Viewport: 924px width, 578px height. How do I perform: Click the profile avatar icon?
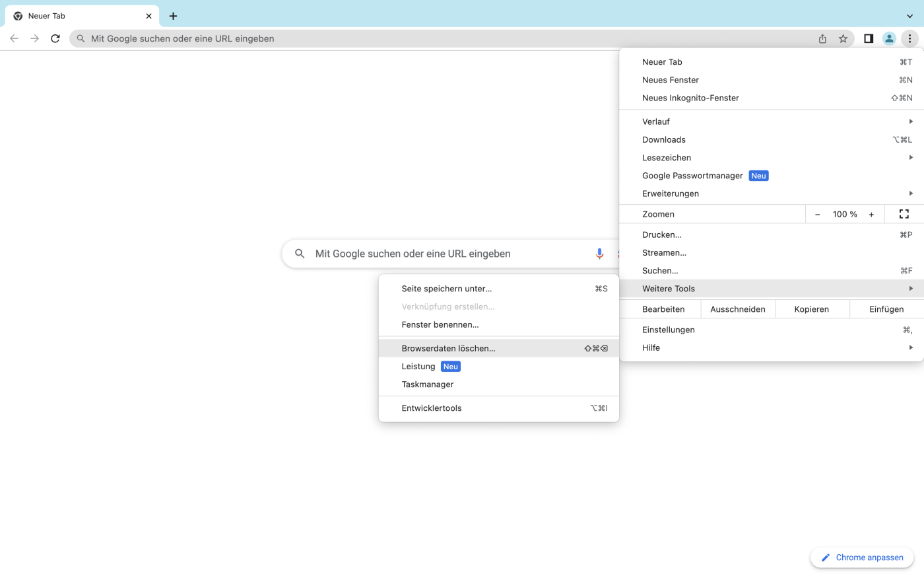tap(889, 38)
